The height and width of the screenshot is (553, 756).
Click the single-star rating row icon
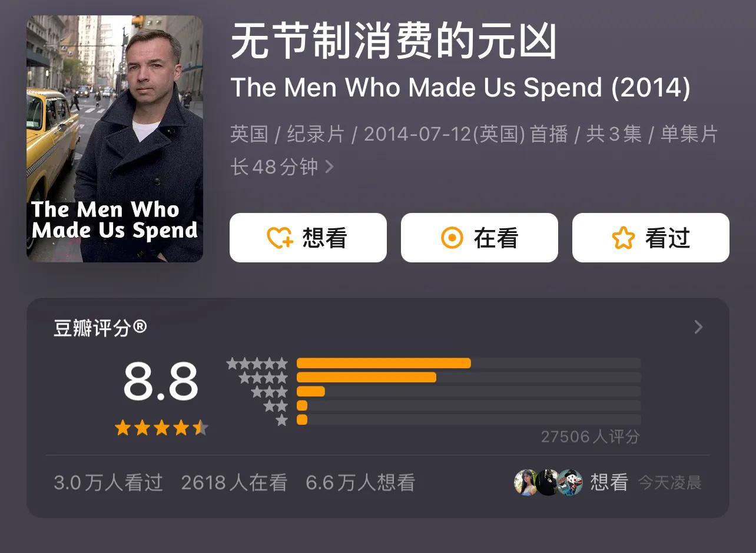point(282,420)
